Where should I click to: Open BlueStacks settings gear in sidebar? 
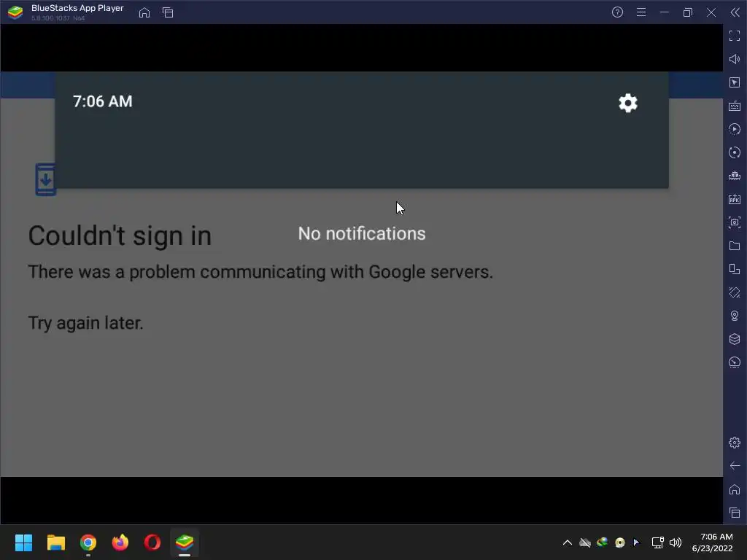click(x=735, y=443)
